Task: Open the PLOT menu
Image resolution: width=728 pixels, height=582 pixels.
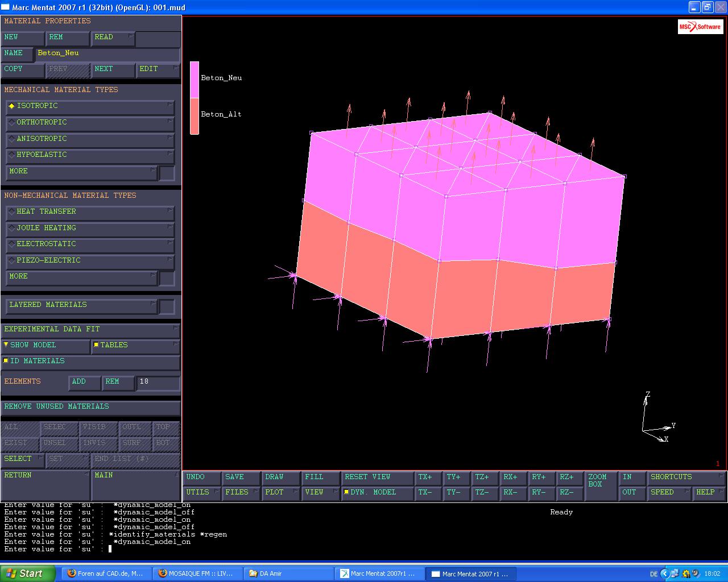Action: 281,493
